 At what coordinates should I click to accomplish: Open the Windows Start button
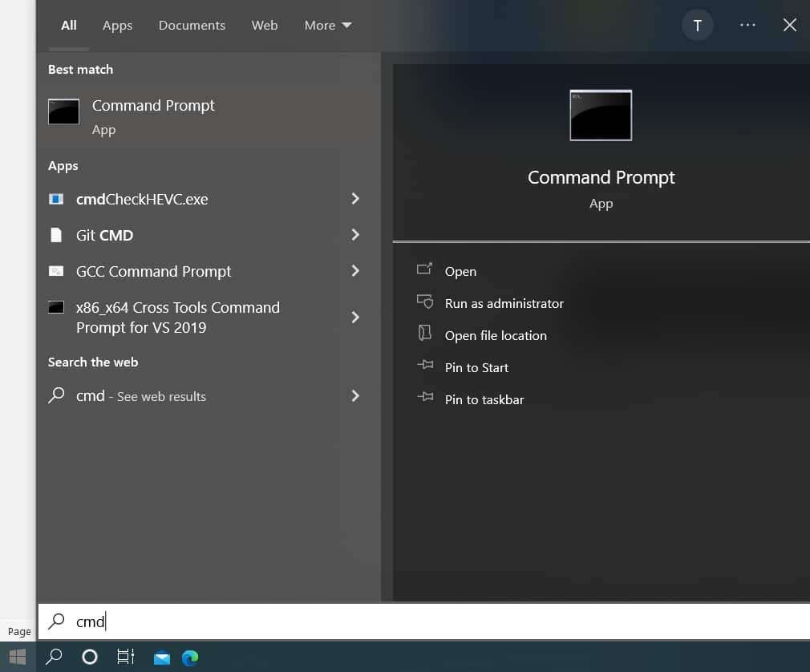[18, 657]
